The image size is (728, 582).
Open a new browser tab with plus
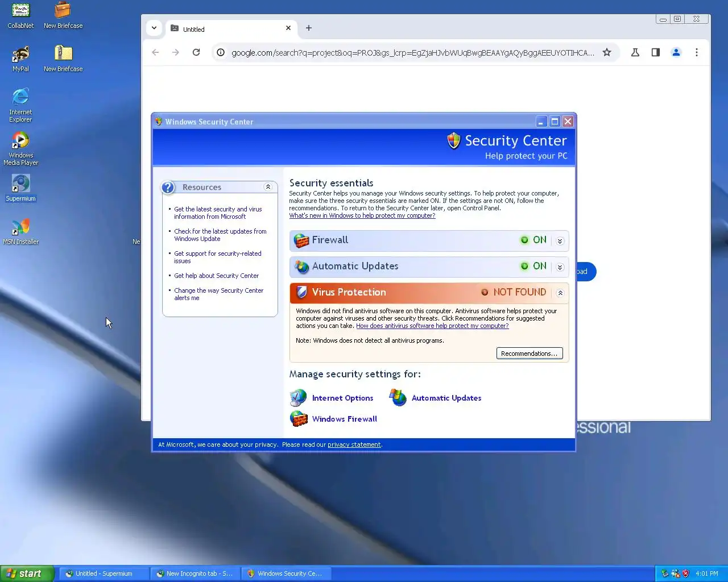point(309,28)
